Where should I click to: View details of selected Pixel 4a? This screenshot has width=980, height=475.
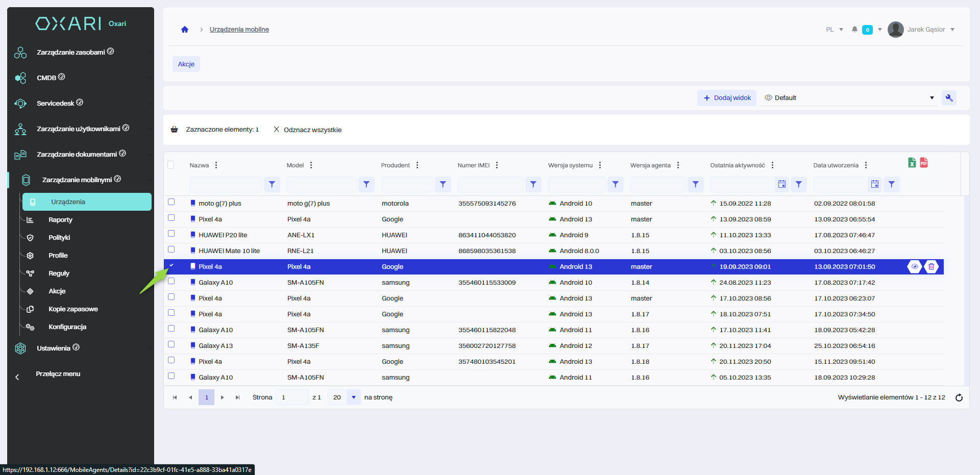click(915, 266)
